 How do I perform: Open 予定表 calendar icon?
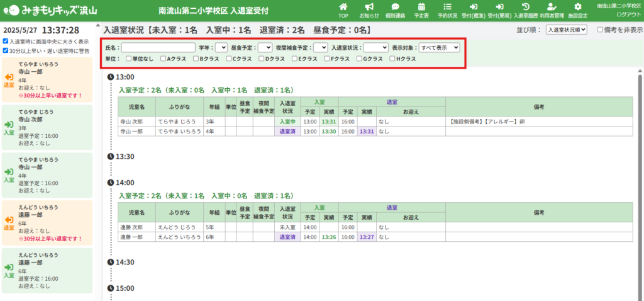click(421, 7)
